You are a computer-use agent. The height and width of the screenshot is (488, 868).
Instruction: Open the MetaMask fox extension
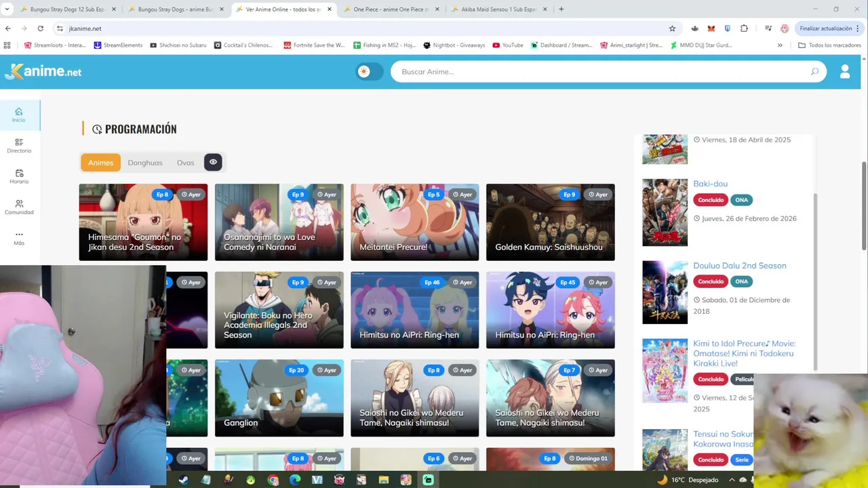[711, 28]
